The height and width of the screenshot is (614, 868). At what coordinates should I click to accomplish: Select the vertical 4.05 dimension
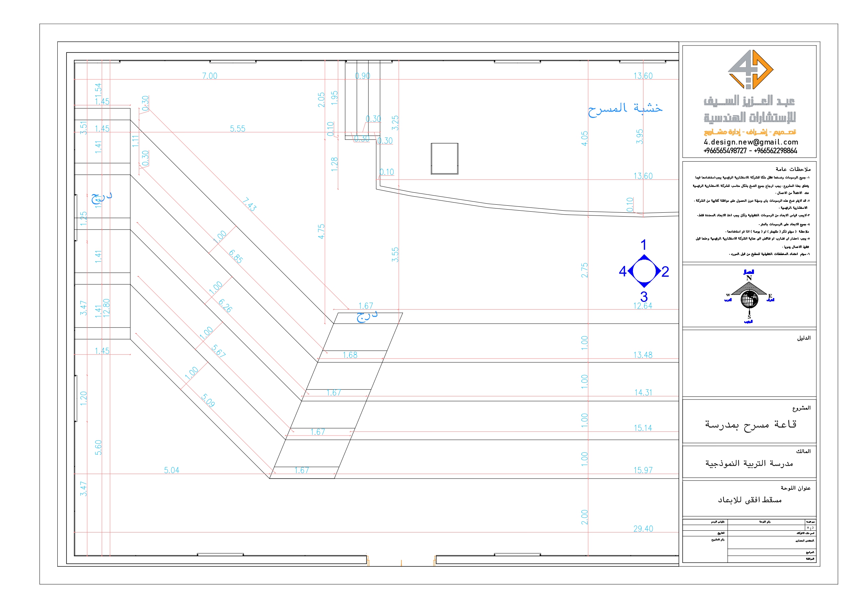click(x=584, y=139)
